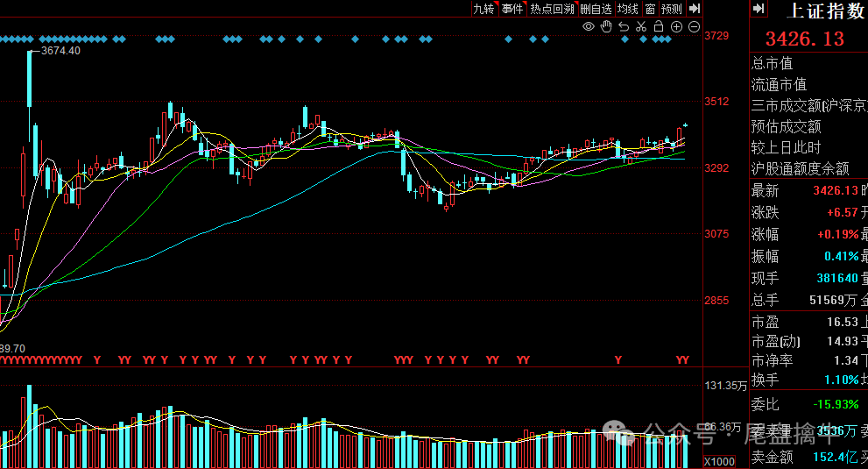Viewport: 868px width, 469px height.
Task: Open the 九转 indicator tab
Action: coord(483,9)
